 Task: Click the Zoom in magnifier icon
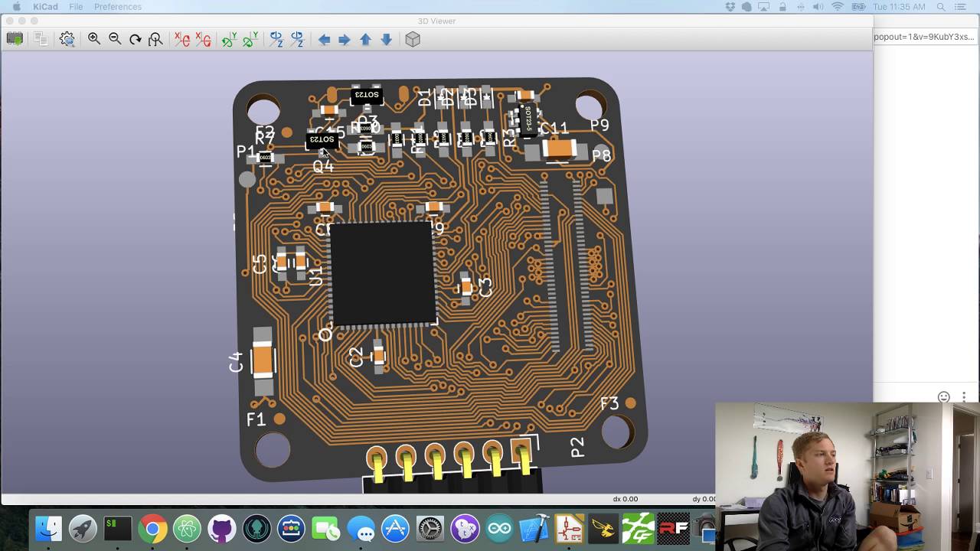[94, 38]
